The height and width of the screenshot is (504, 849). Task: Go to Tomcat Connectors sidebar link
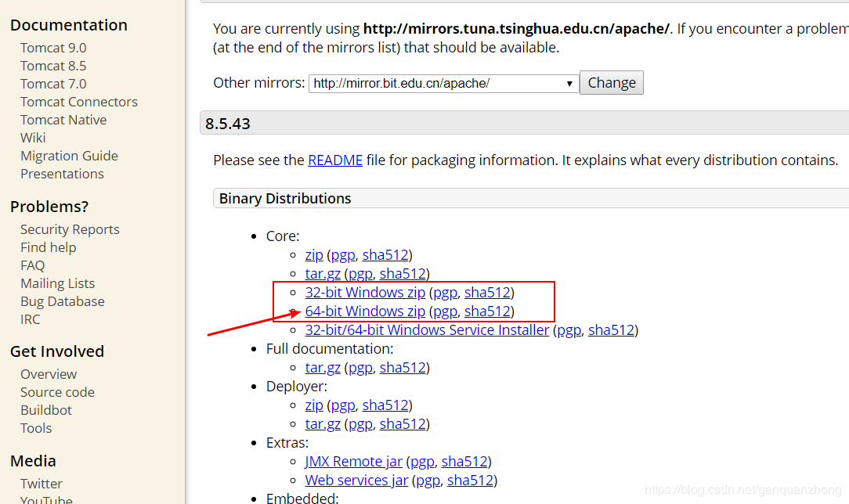click(78, 102)
